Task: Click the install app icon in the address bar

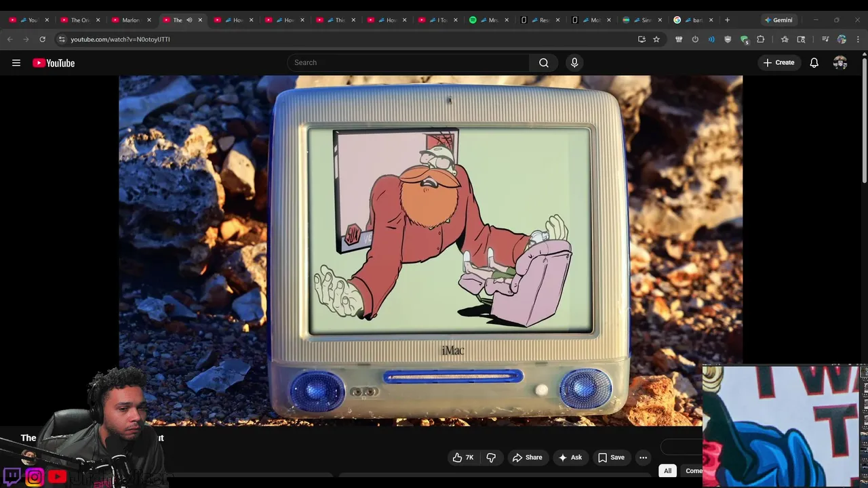Action: pos(642,39)
